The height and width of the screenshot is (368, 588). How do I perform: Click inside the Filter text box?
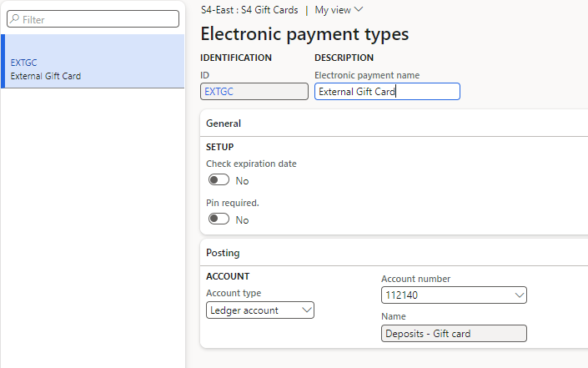coord(98,18)
